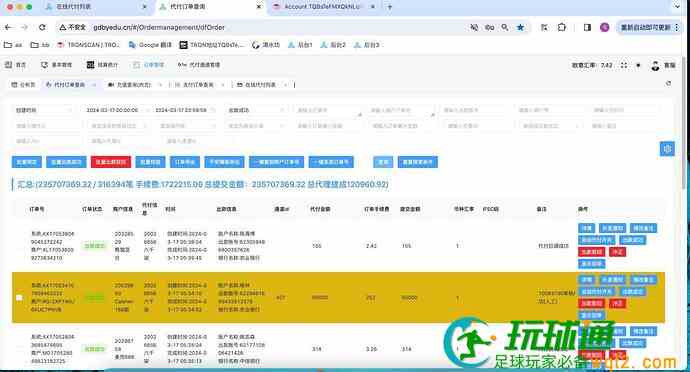Viewport: 690px width, 372px height.
Task: Click the page refresh icon at tab bar right
Action: click(x=668, y=84)
